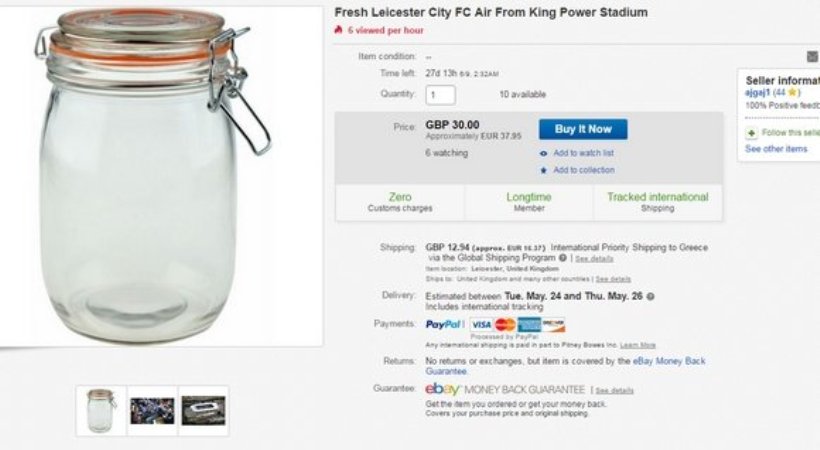Open the Add to watch list link
Screen dimensions: 820x450
[583, 153]
